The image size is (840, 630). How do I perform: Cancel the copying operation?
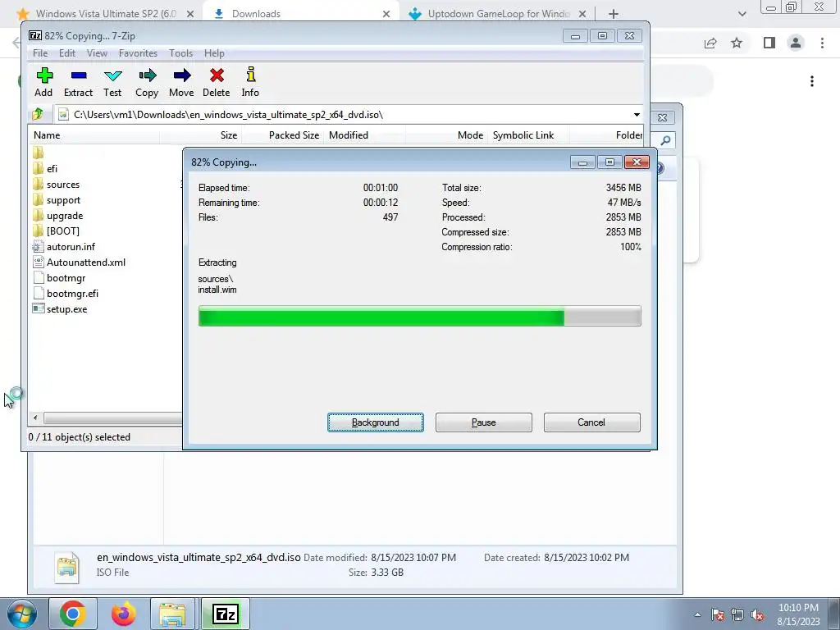591,422
